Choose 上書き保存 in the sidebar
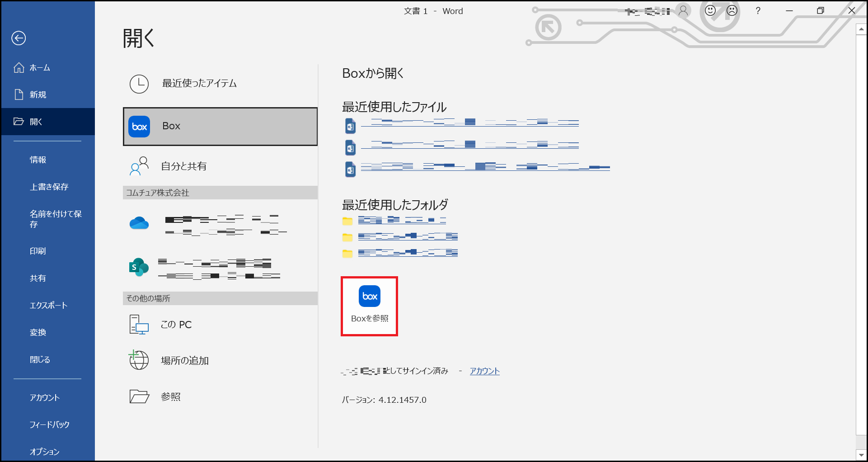Image resolution: width=868 pixels, height=462 pixels. pos(47,187)
